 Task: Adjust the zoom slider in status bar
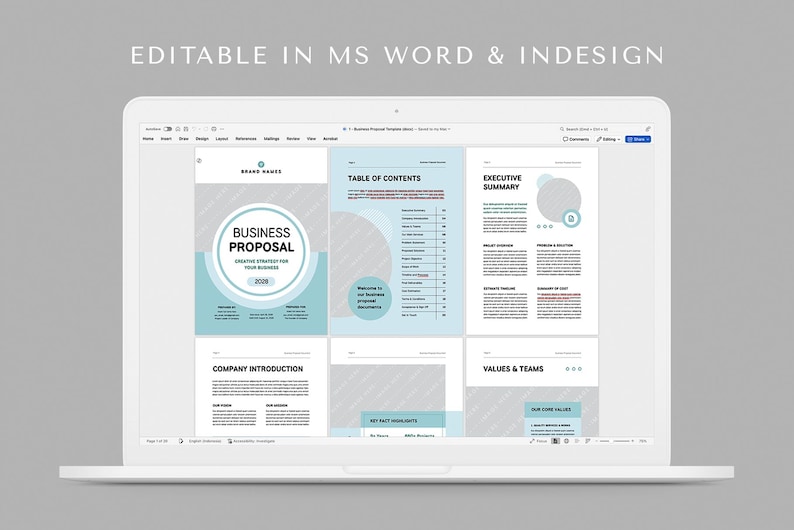pos(614,441)
